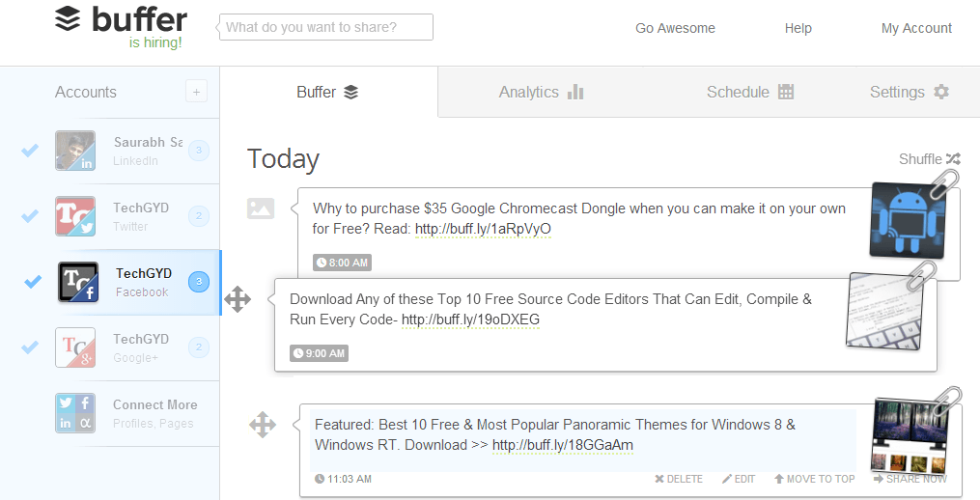
Task: Click the Buffer stacked-layers logo icon
Action: (x=68, y=18)
